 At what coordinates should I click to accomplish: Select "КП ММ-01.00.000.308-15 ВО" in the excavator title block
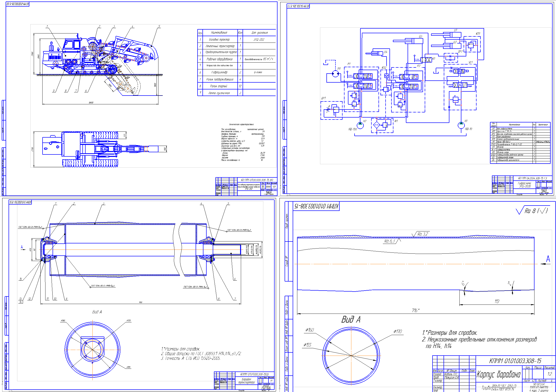(257, 180)
